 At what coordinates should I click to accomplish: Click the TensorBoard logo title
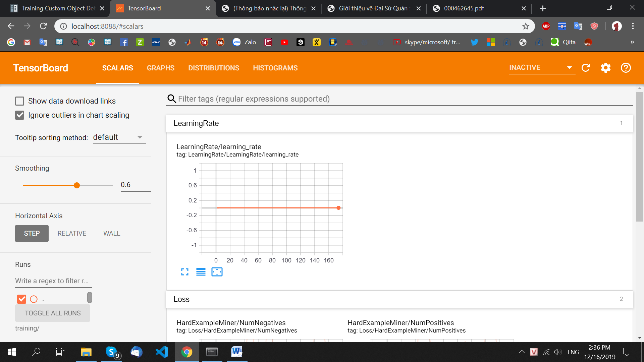[41, 68]
